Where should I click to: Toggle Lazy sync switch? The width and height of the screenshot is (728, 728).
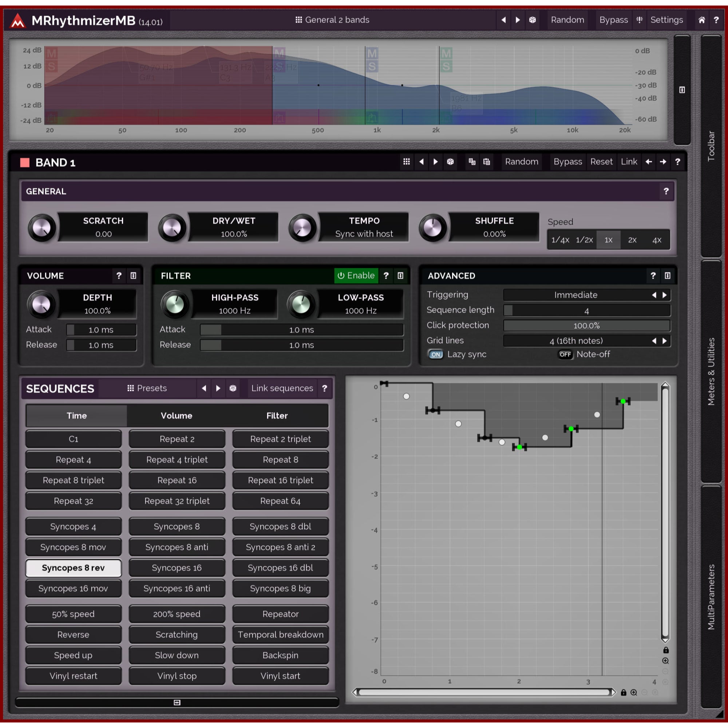(435, 354)
